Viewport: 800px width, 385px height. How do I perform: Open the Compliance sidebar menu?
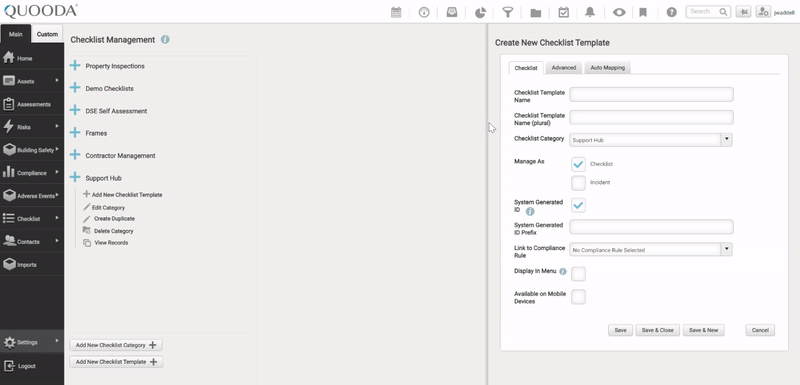[x=32, y=173]
